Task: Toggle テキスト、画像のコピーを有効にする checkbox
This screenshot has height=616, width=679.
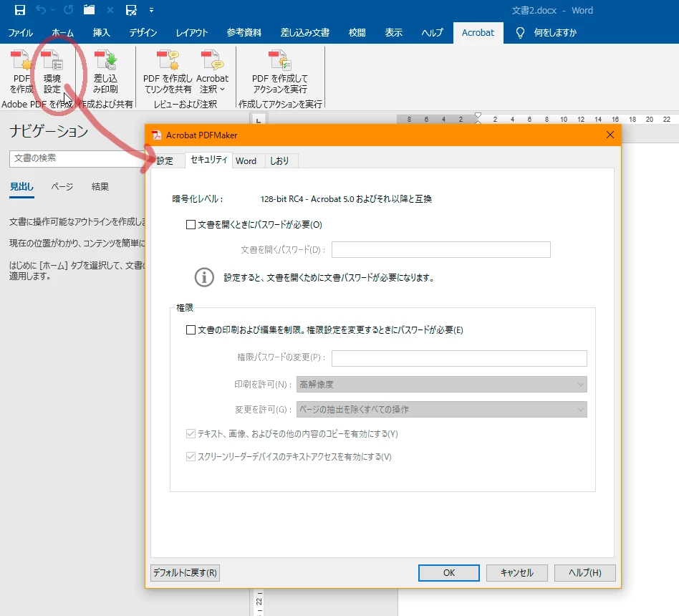Action: tap(191, 433)
